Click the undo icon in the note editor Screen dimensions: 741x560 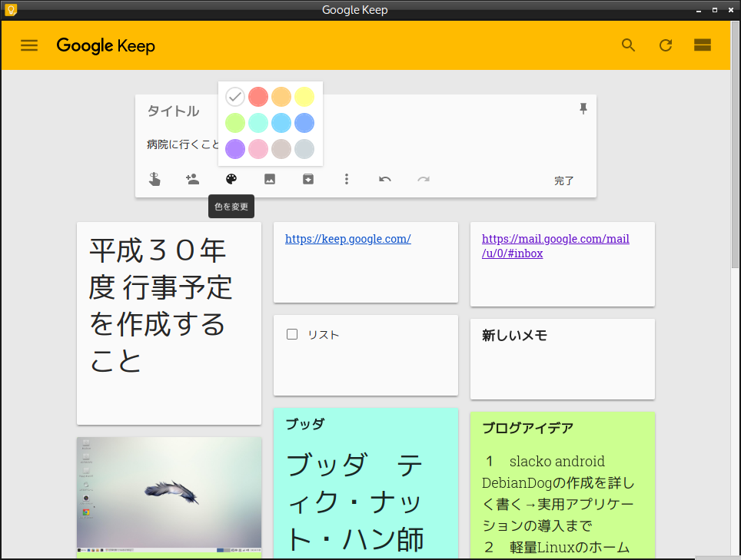tap(384, 179)
